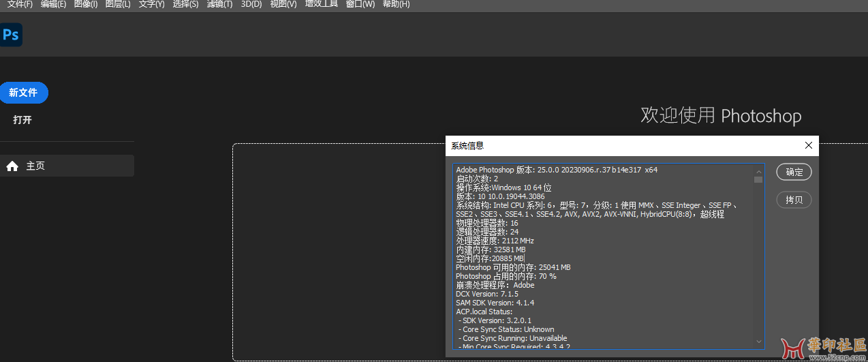Click the 'ACP.local Status:' line
The height and width of the screenshot is (362, 868).
pyautogui.click(x=484, y=312)
